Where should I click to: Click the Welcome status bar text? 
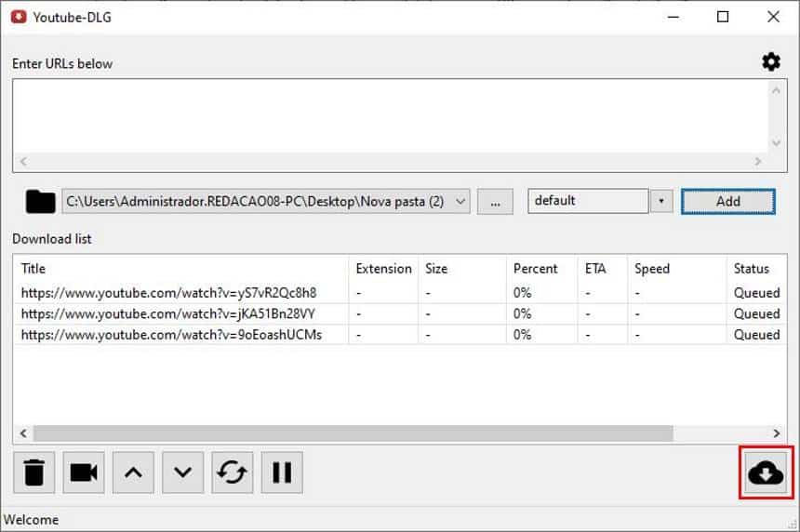pos(31,520)
